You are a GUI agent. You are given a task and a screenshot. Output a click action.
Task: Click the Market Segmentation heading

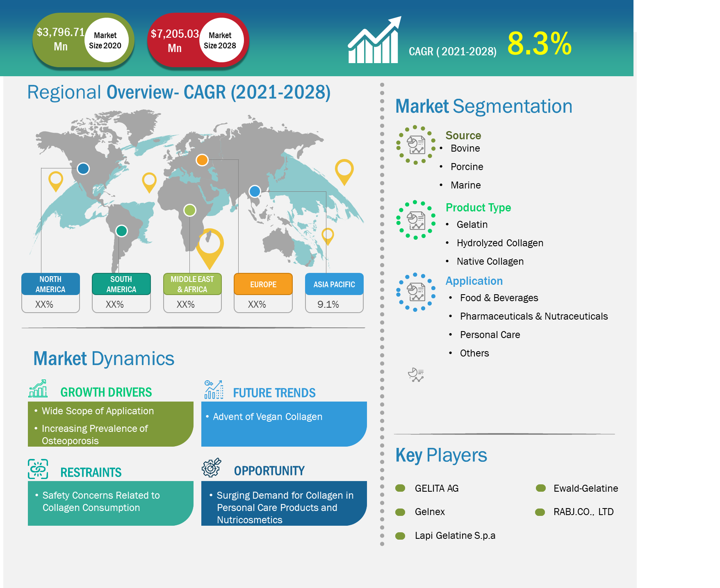(x=484, y=107)
